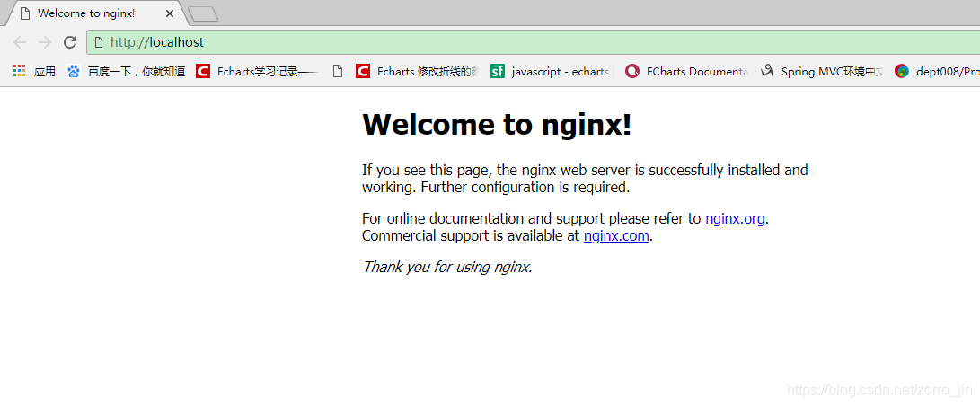
Task: Click the green sf SegmentFault bookmark icon
Action: [x=498, y=71]
